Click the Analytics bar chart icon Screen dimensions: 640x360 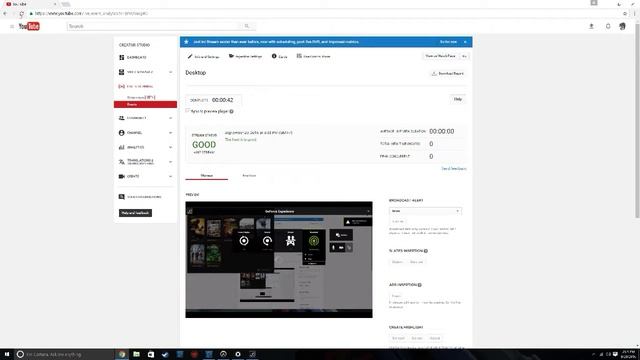coord(121,147)
